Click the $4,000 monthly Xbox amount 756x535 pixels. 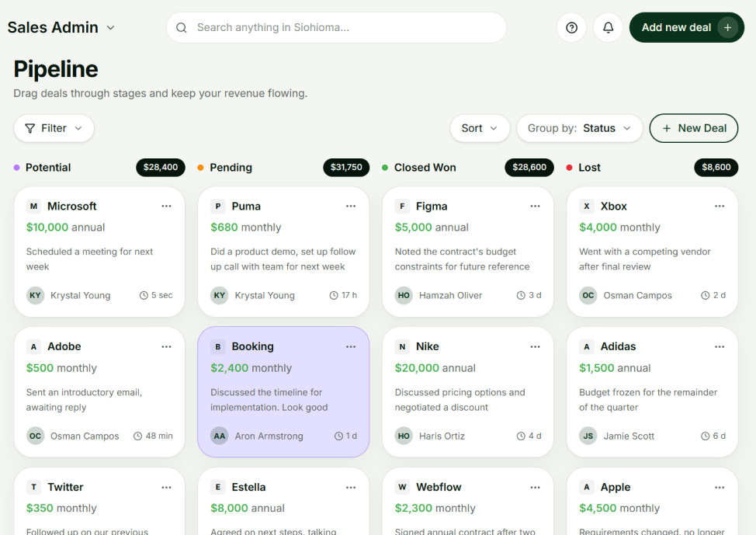tap(619, 228)
